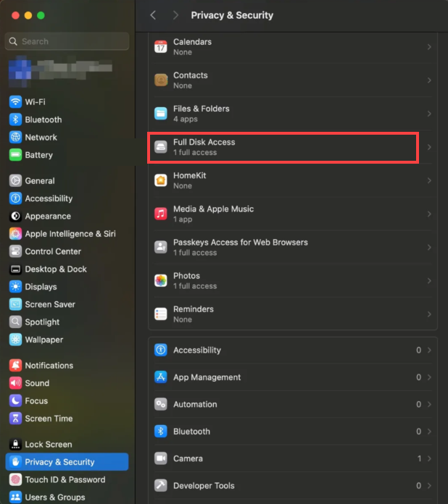Open Touch ID & Password fingerprint icon

(x=15, y=479)
